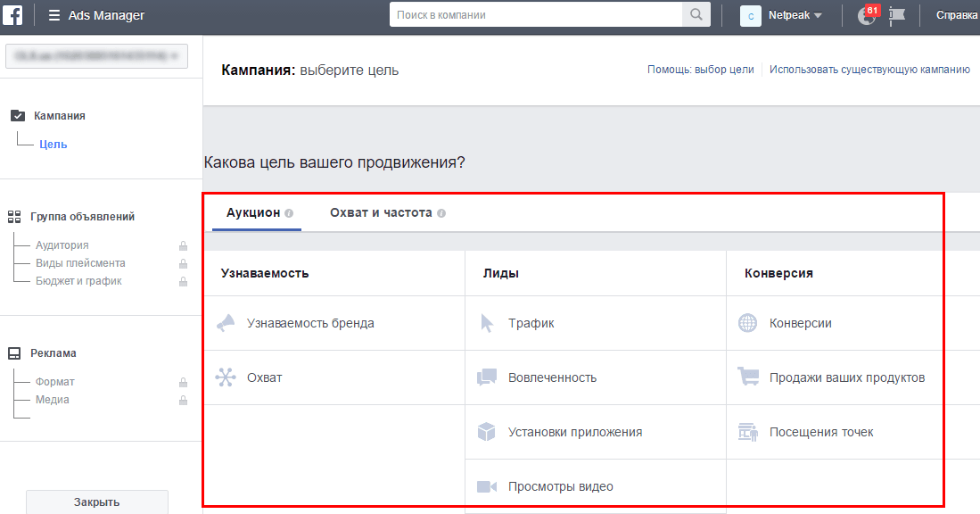Click the Facebook logo icon
The width and height of the screenshot is (980, 514).
[x=12, y=15]
